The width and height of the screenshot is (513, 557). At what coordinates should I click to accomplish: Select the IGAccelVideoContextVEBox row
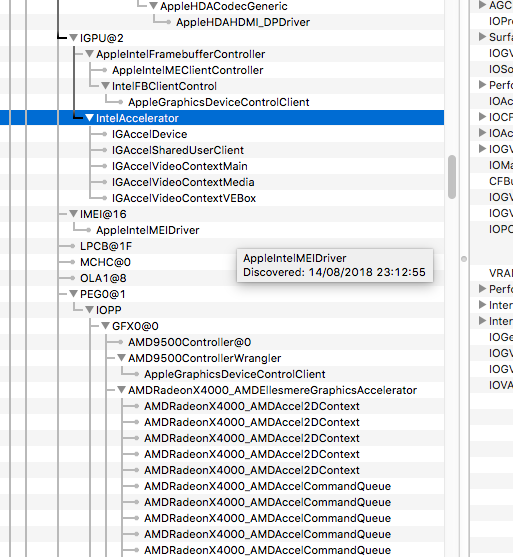(x=184, y=198)
